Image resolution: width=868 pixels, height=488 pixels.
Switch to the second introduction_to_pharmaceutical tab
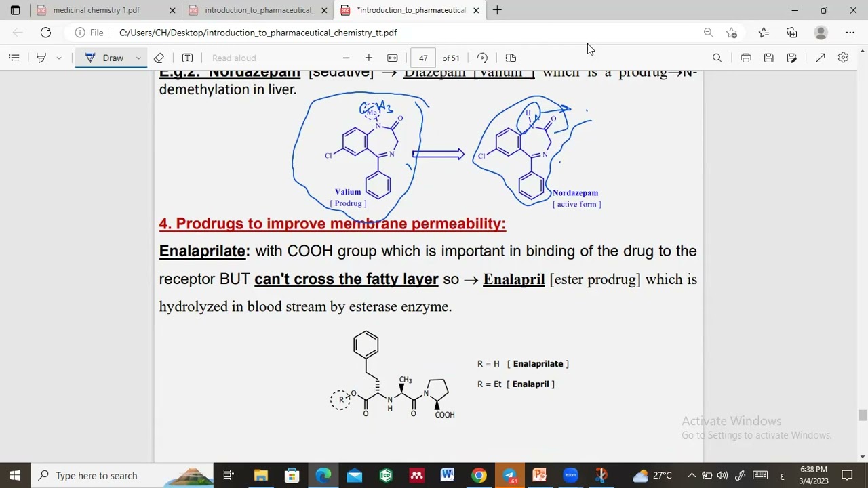pyautogui.click(x=258, y=10)
